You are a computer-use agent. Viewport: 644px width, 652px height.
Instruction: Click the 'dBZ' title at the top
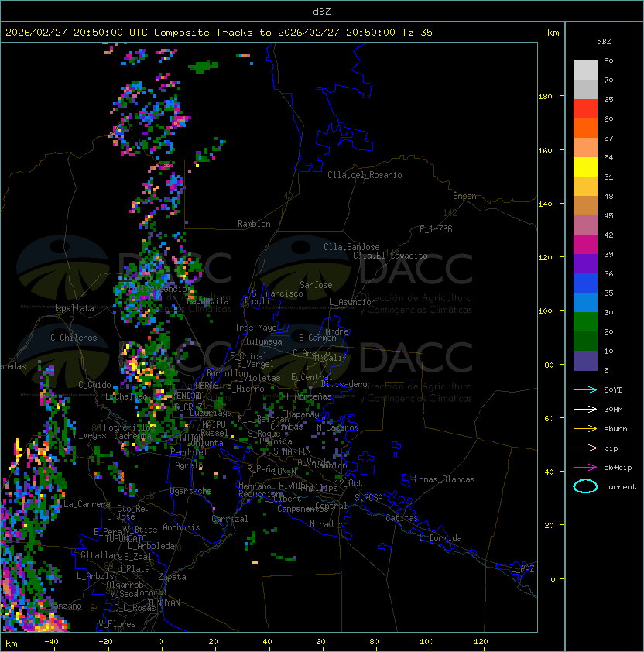pos(322,12)
